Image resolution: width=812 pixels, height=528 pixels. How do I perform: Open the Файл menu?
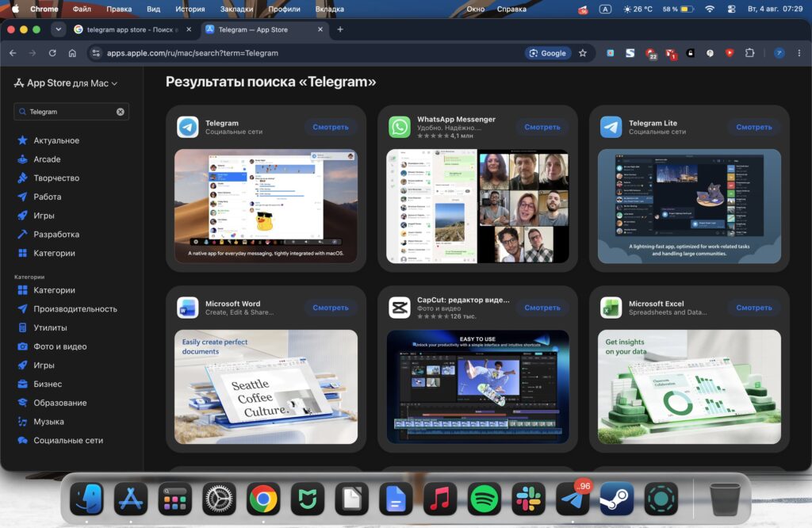coord(82,9)
